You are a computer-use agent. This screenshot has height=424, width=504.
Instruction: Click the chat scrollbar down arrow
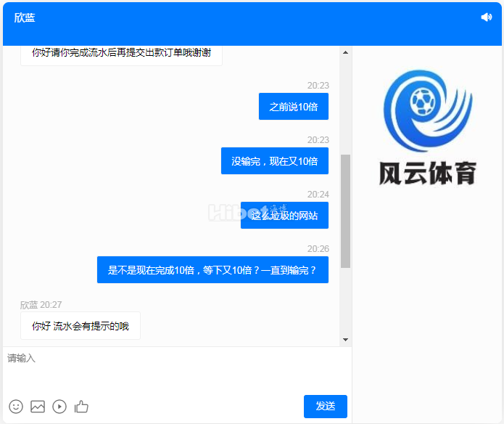pos(345,340)
